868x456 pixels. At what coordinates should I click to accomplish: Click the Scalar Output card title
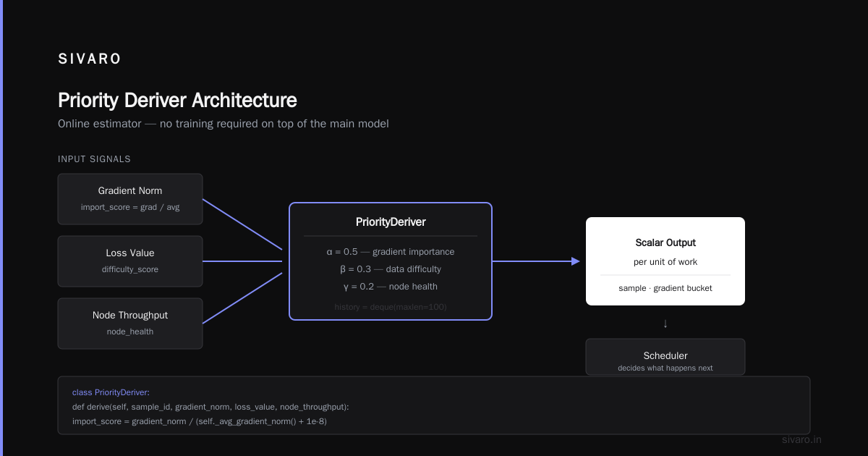click(665, 243)
